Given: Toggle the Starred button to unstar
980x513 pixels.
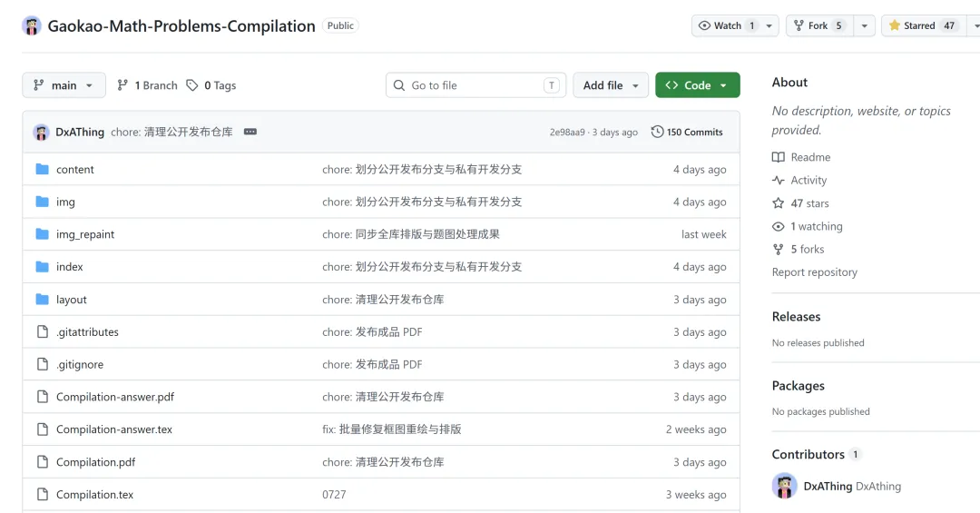Looking at the screenshot, I should tap(923, 25).
